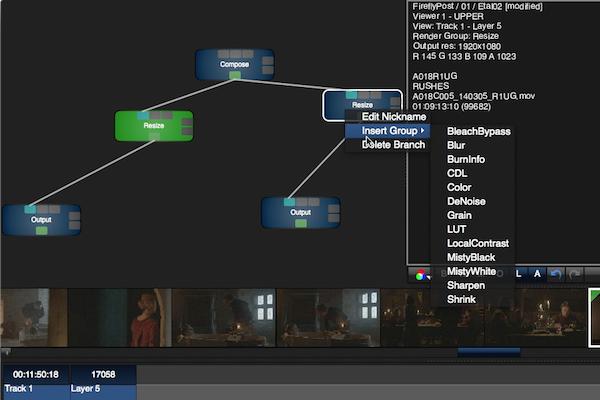Choose MistyBlack from submenu
600x400 pixels.
coord(471,257)
